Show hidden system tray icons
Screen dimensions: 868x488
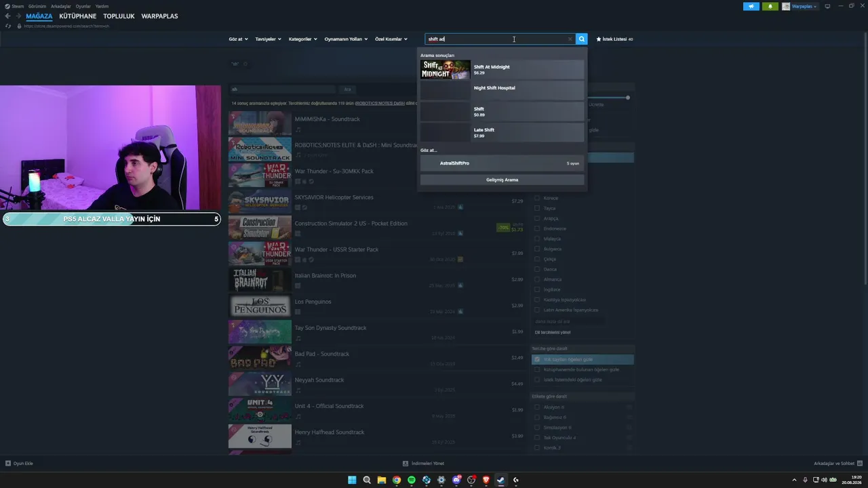coord(794,480)
